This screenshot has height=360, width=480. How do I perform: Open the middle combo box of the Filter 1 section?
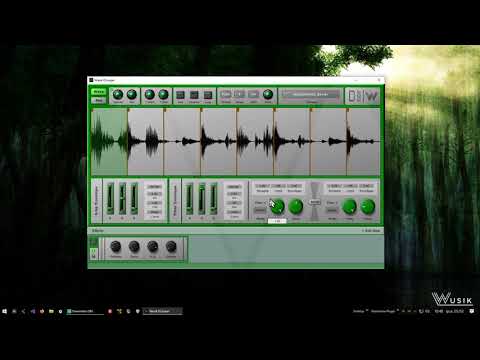[x=278, y=186]
